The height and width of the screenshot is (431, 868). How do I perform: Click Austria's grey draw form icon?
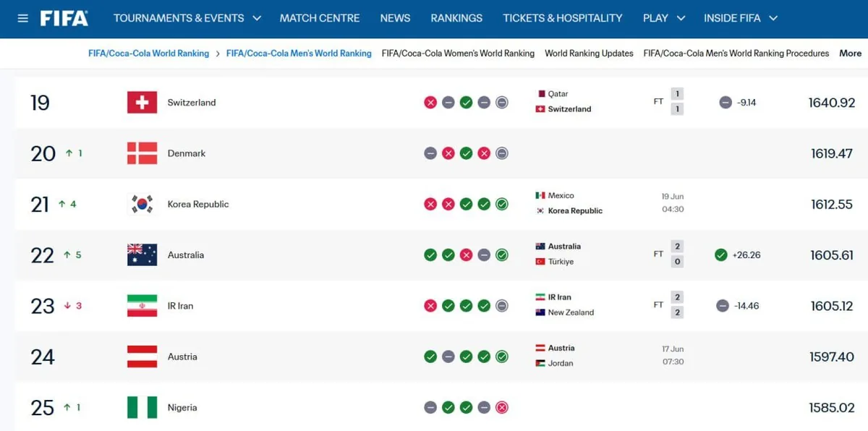pyautogui.click(x=448, y=357)
